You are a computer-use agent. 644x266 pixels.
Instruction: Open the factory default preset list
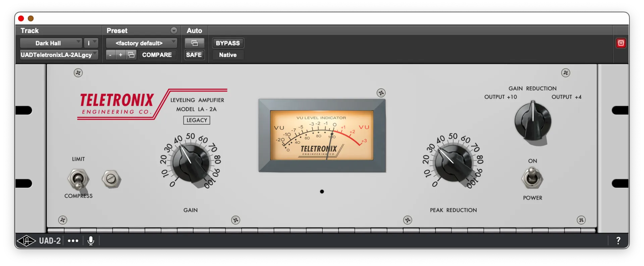[141, 43]
